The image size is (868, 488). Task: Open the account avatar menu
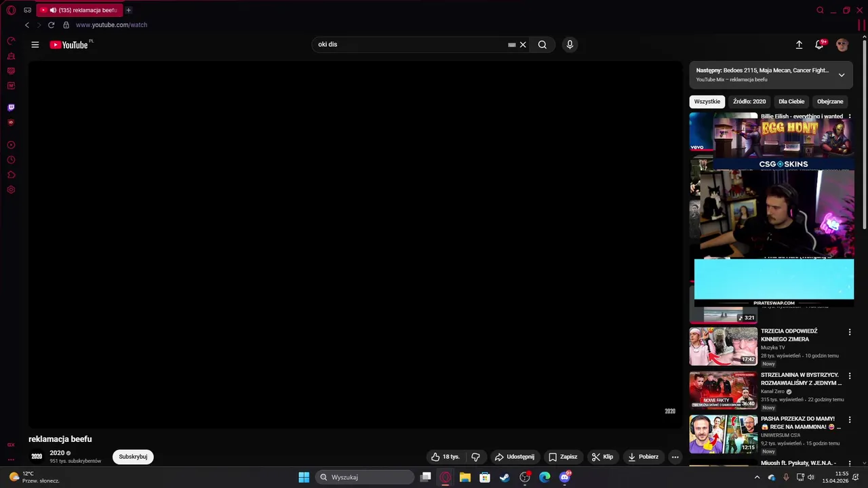[x=842, y=45]
